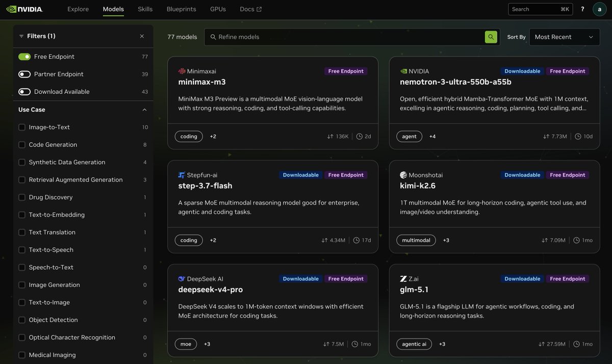Go to the Explore tab
This screenshot has height=364, width=612.
(78, 9)
